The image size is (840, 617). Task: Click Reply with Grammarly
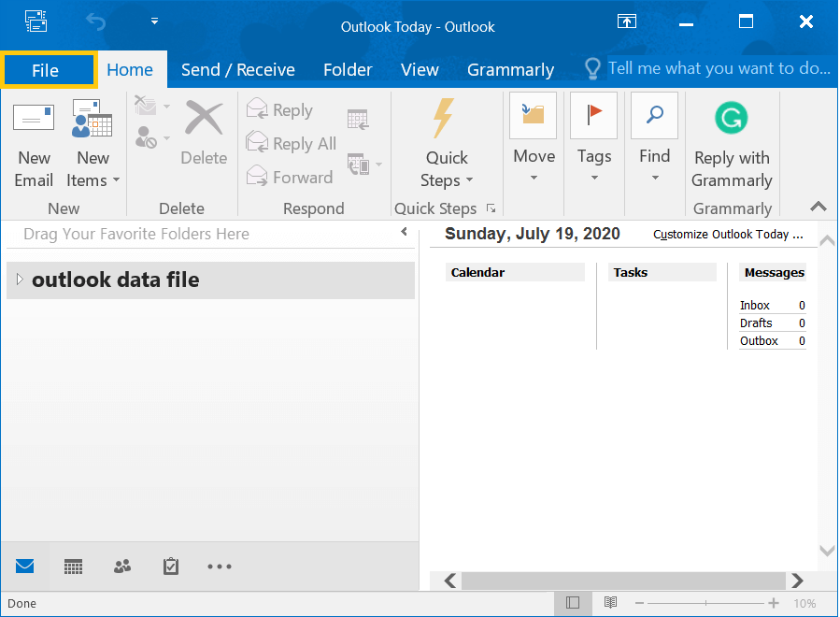click(732, 144)
